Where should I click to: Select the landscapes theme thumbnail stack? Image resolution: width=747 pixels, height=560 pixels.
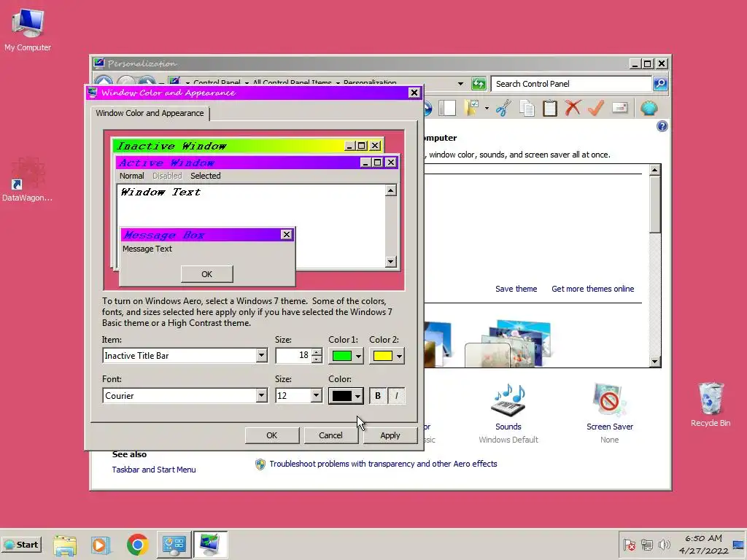pos(508,343)
